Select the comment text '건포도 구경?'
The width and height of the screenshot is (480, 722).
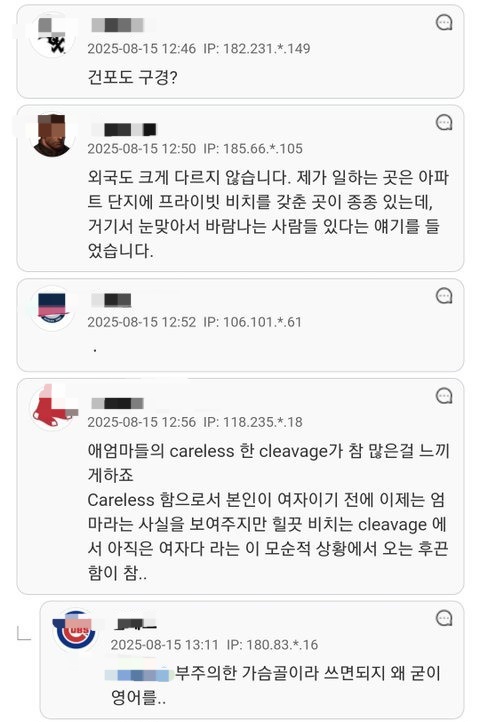132,77
